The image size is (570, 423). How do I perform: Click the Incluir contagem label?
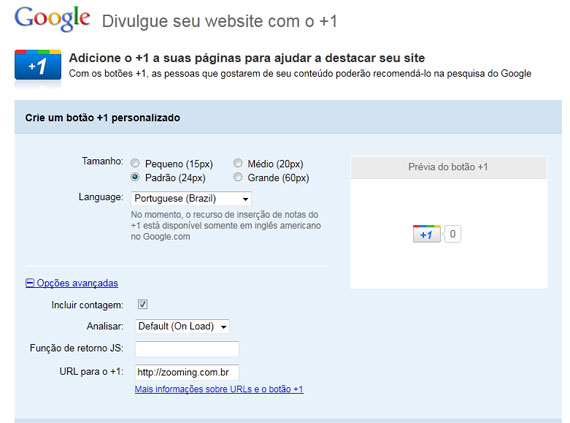(87, 305)
